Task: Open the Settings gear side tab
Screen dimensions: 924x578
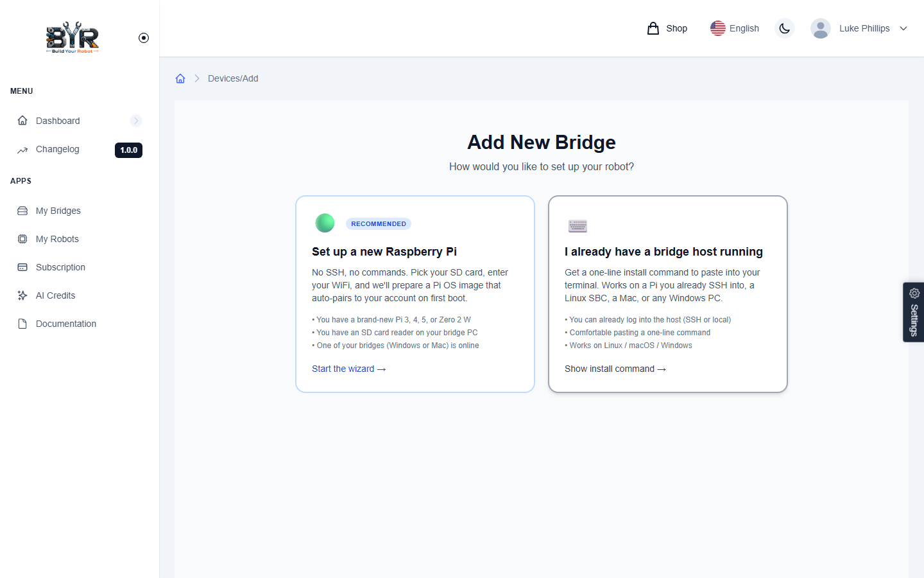Action: click(914, 312)
